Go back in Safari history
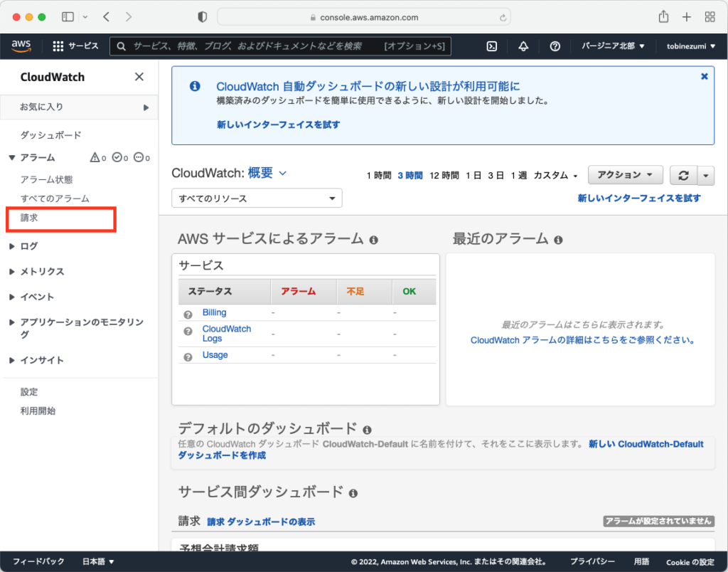728x572 pixels. [x=107, y=17]
